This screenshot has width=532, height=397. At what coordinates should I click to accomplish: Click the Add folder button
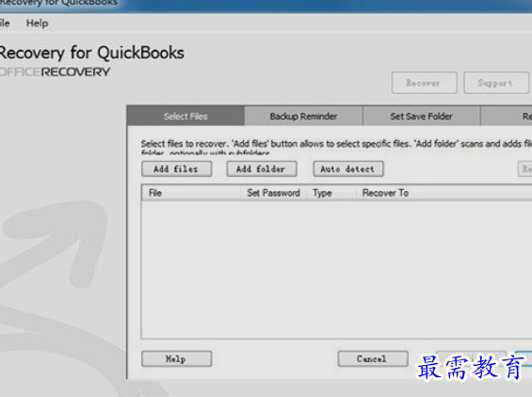(261, 168)
